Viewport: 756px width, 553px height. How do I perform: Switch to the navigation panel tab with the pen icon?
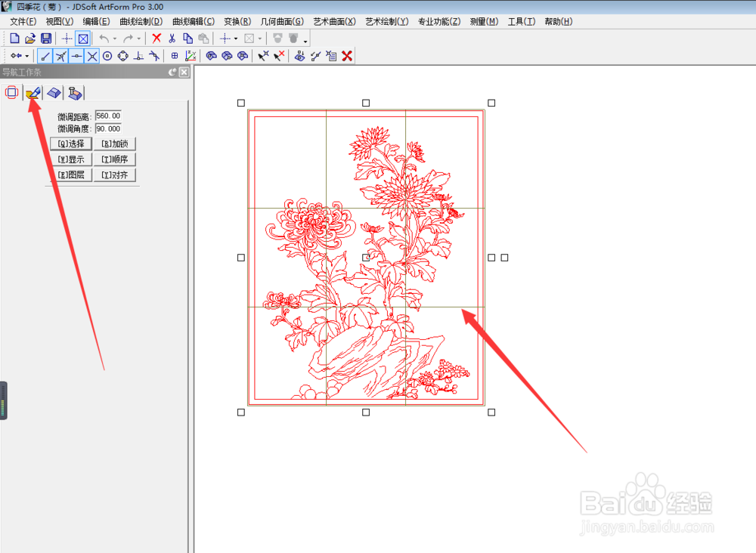(x=33, y=92)
